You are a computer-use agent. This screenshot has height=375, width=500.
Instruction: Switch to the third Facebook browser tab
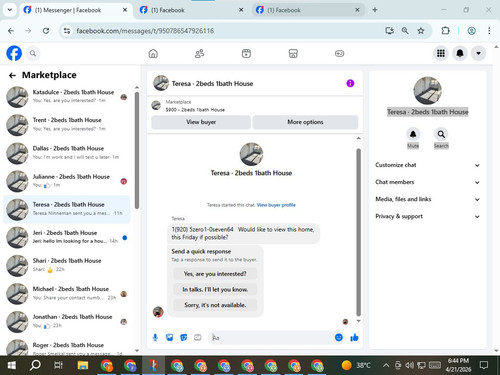point(308,10)
